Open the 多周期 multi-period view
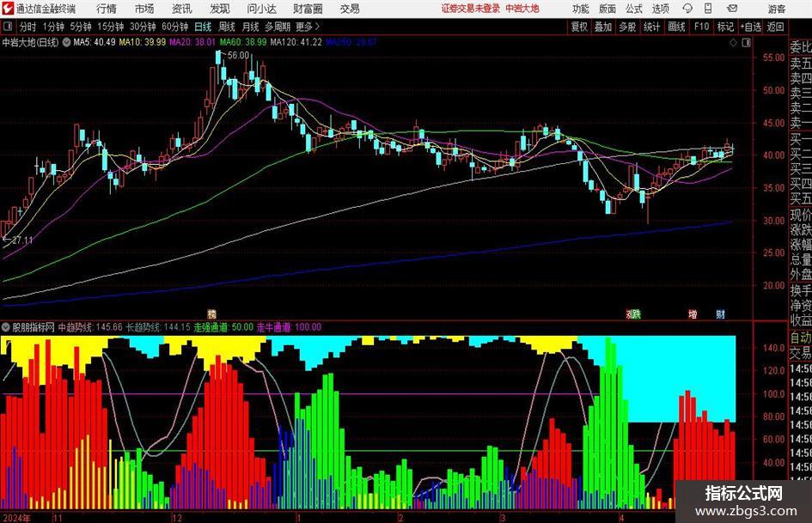This screenshot has width=812, height=523. click(x=278, y=27)
